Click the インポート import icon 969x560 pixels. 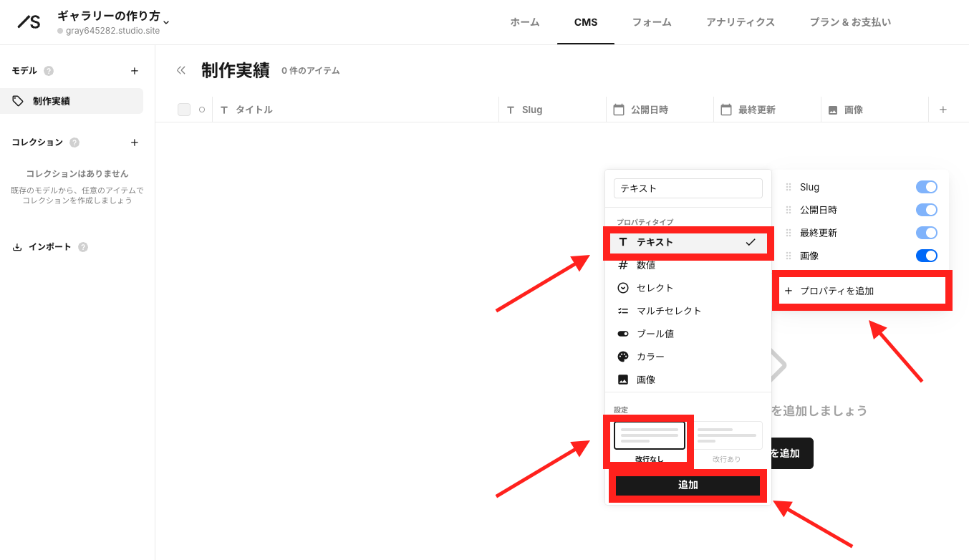[17, 246]
